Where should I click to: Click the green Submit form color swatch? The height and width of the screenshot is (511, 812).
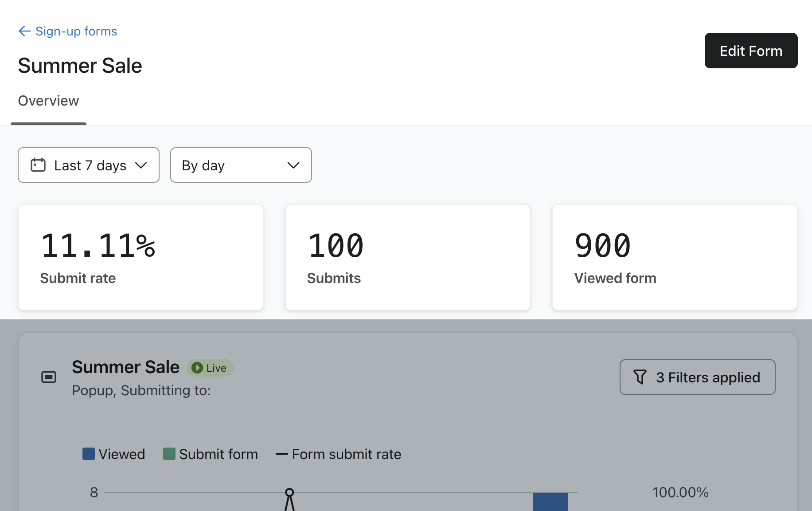pyautogui.click(x=169, y=454)
